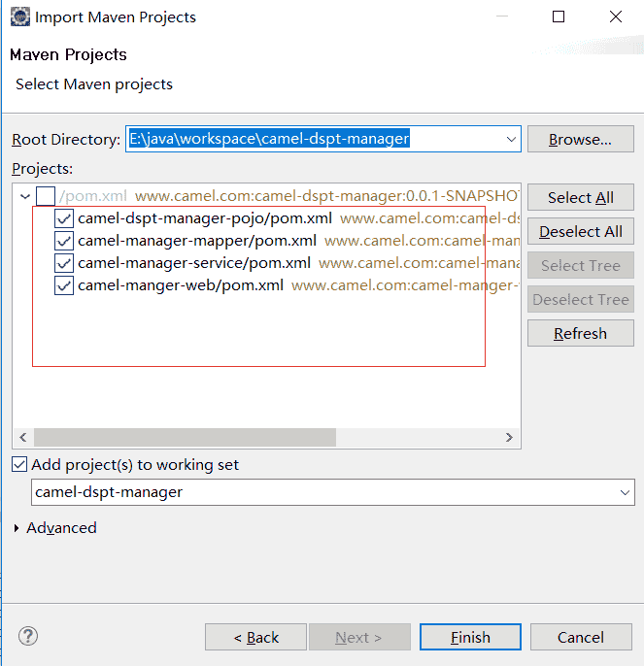Open the help question mark icon
Image resolution: width=644 pixels, height=666 pixels.
tap(28, 636)
